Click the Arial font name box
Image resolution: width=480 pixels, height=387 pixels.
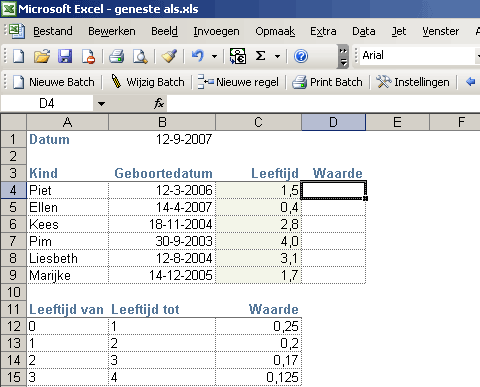[418, 55]
